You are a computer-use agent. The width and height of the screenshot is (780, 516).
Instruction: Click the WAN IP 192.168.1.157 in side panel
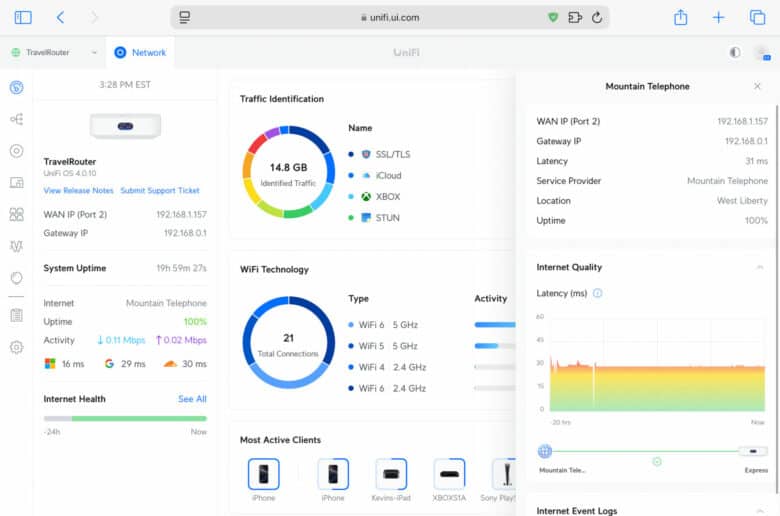[x=742, y=121]
